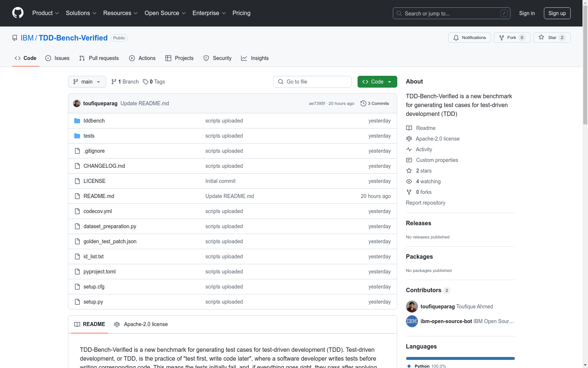588x368 pixels.
Task: Click the Sign in link
Action: pos(527,13)
